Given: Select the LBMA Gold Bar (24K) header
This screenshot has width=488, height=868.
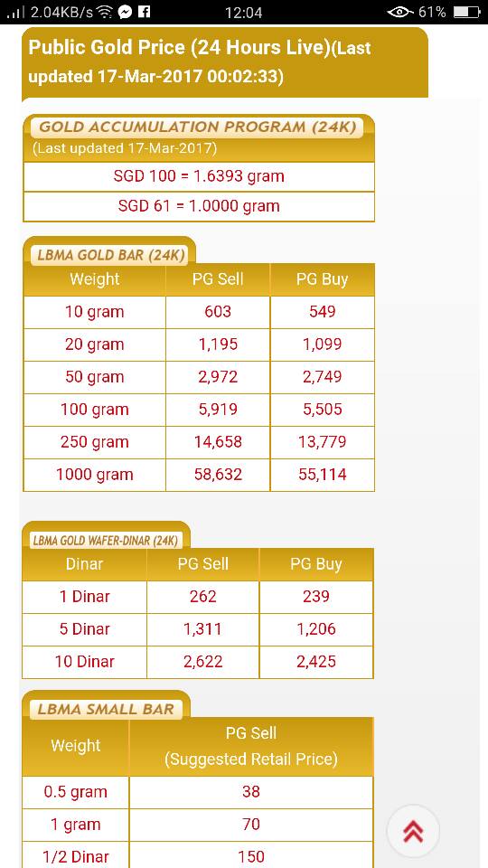Looking at the screenshot, I should 109,255.
